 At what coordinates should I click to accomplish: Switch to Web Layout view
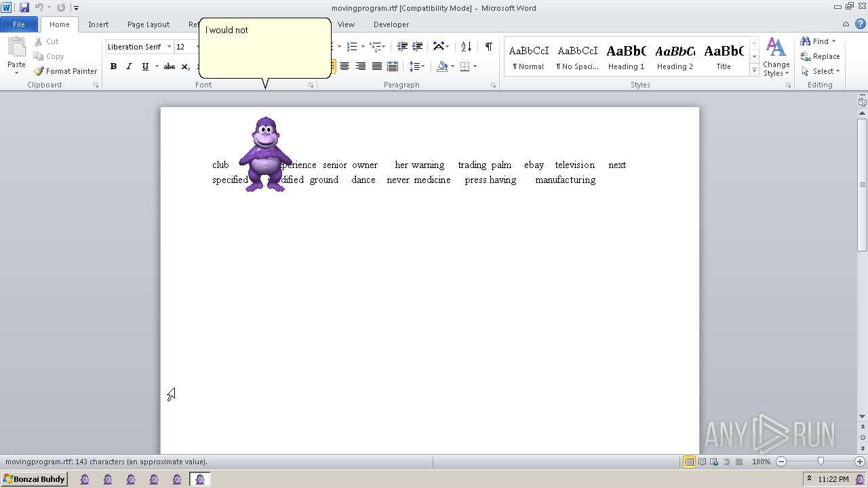coord(714,462)
